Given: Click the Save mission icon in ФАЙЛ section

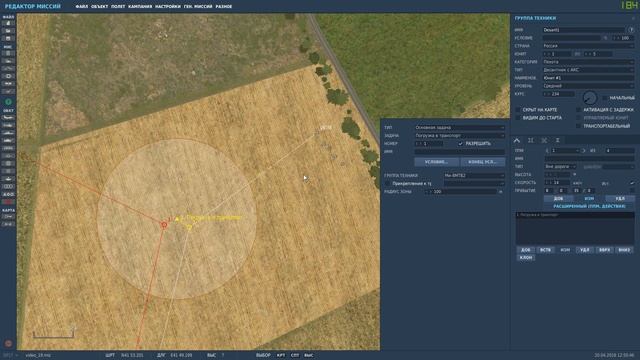Looking at the screenshot, I should 8,38.
